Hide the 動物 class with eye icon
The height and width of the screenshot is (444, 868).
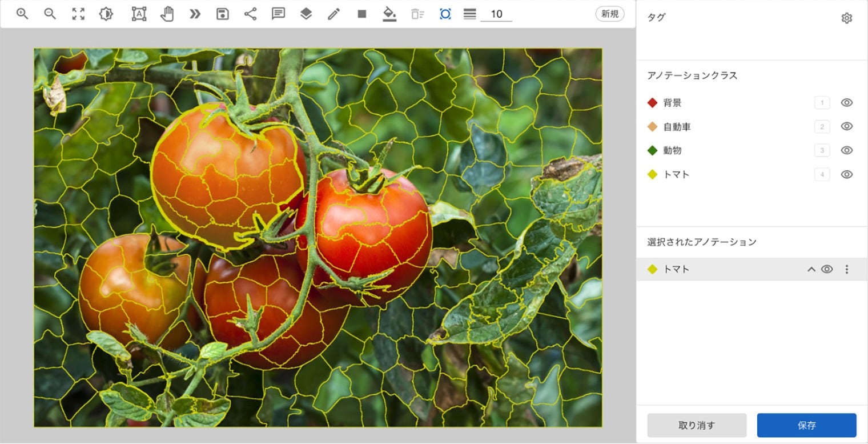coord(847,150)
